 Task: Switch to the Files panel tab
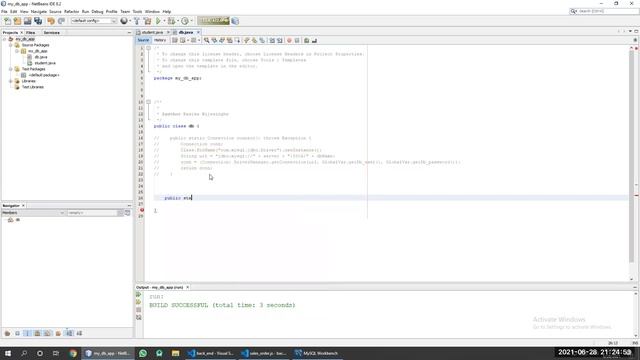pyautogui.click(x=31, y=32)
